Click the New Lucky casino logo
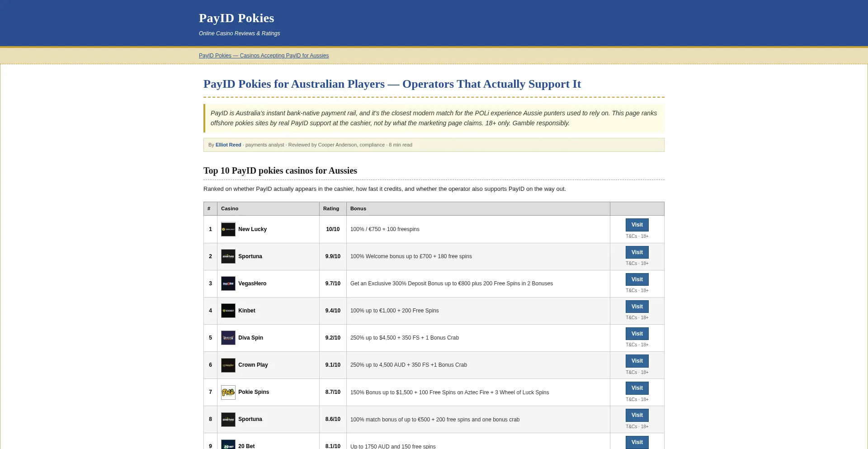Viewport: 868px width, 449px height. tap(228, 229)
